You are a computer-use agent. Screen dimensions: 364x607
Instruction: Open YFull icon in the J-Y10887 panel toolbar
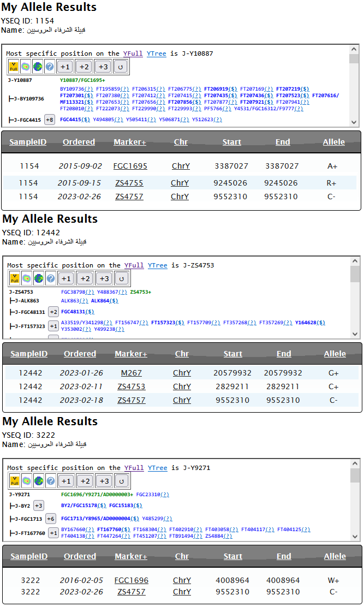(14, 67)
